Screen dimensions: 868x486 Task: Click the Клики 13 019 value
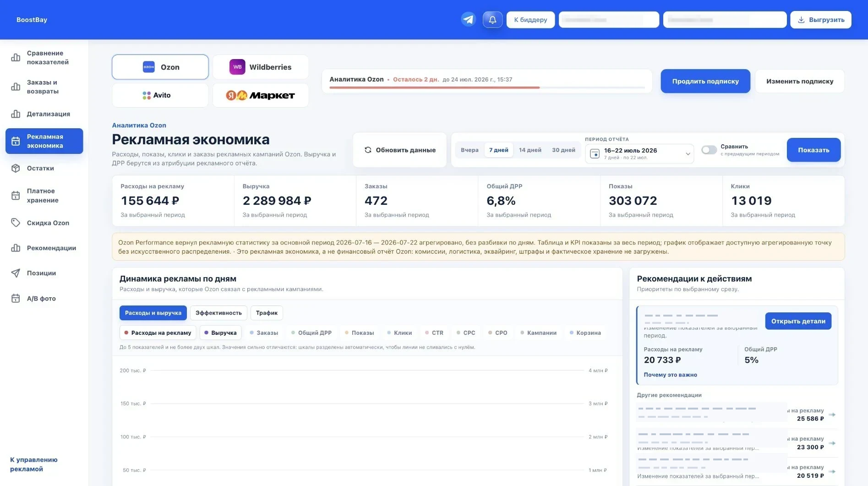[751, 201]
